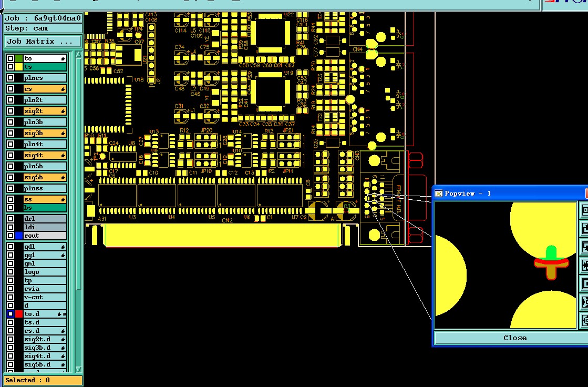Click the 'Job : 6a9gt04na0' label
The width and height of the screenshot is (588, 387).
(43, 18)
